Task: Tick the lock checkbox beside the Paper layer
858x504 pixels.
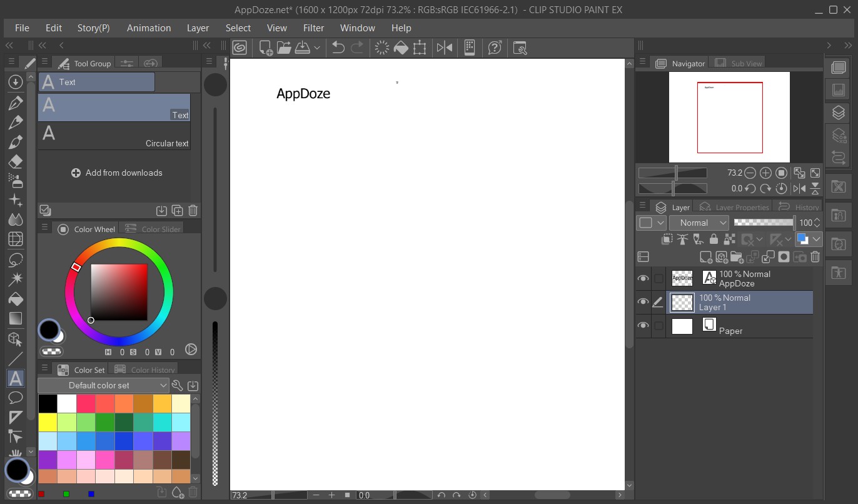Action: coord(659,326)
